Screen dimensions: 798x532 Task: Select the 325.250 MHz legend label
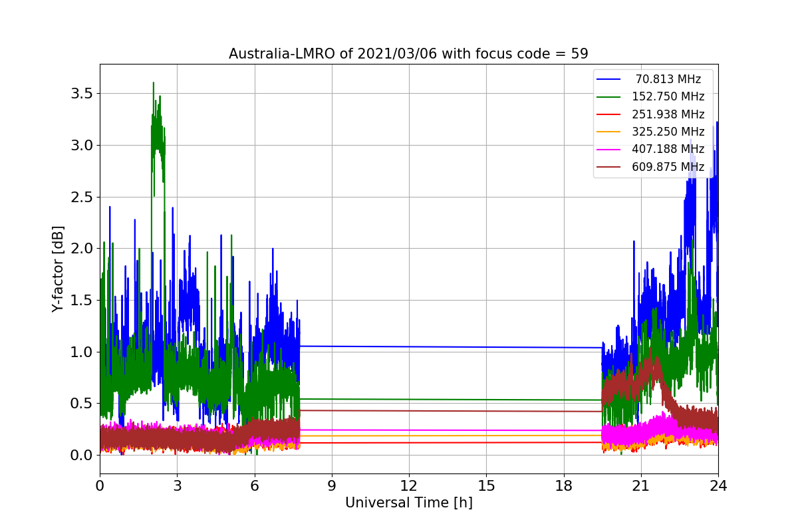tap(668, 132)
